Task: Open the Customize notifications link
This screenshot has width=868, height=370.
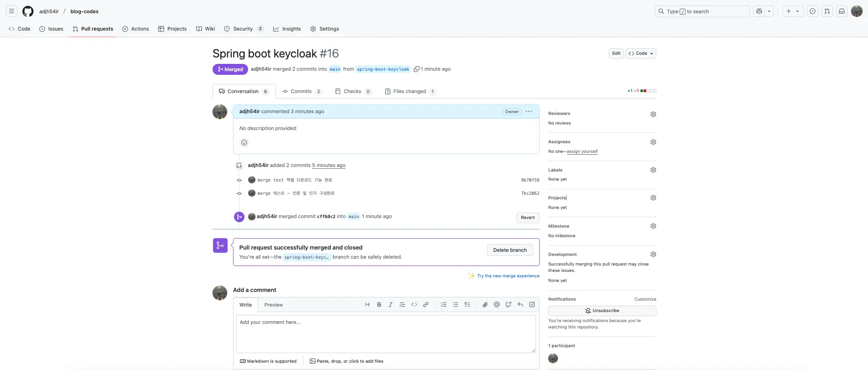Action: click(645, 299)
